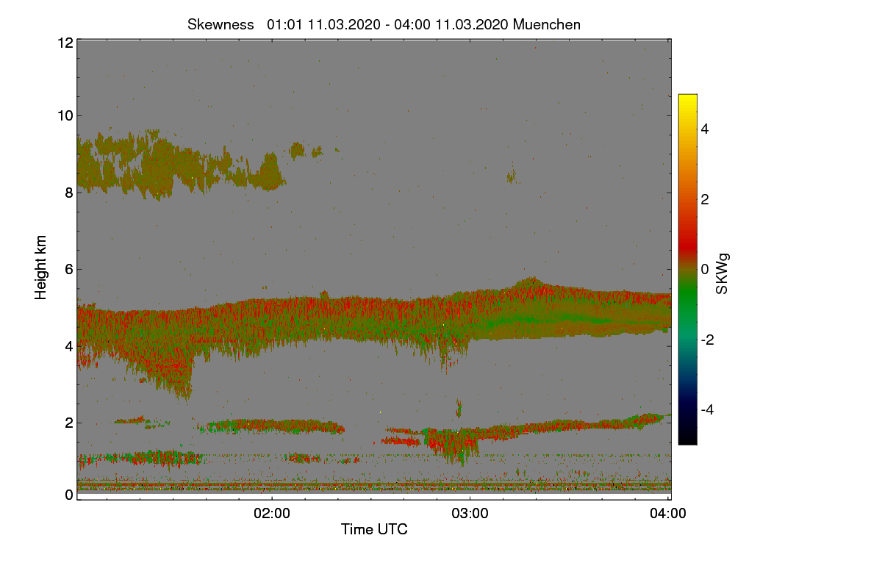Click the height tick label "10"
The height and width of the screenshot is (588, 882).
64,115
